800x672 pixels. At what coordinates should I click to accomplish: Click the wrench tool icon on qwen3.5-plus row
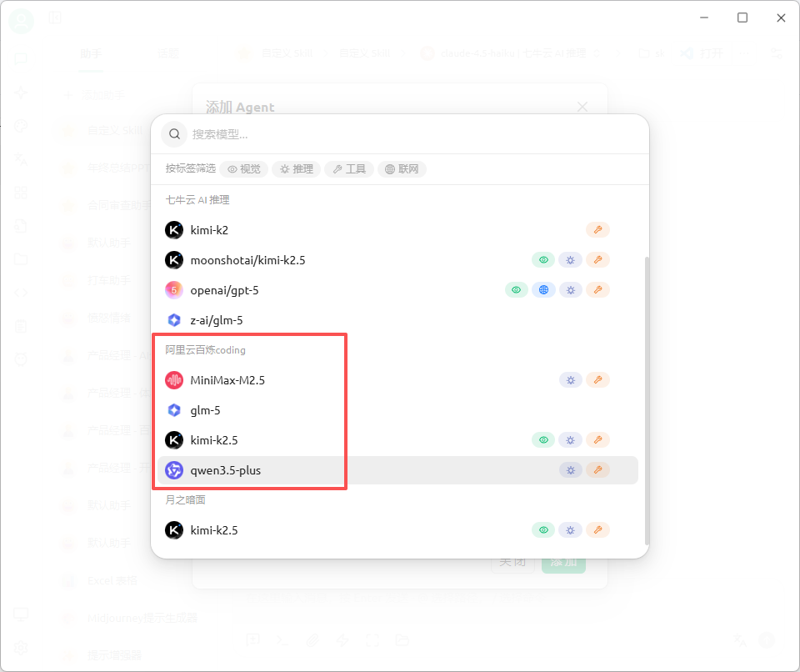[597, 470]
